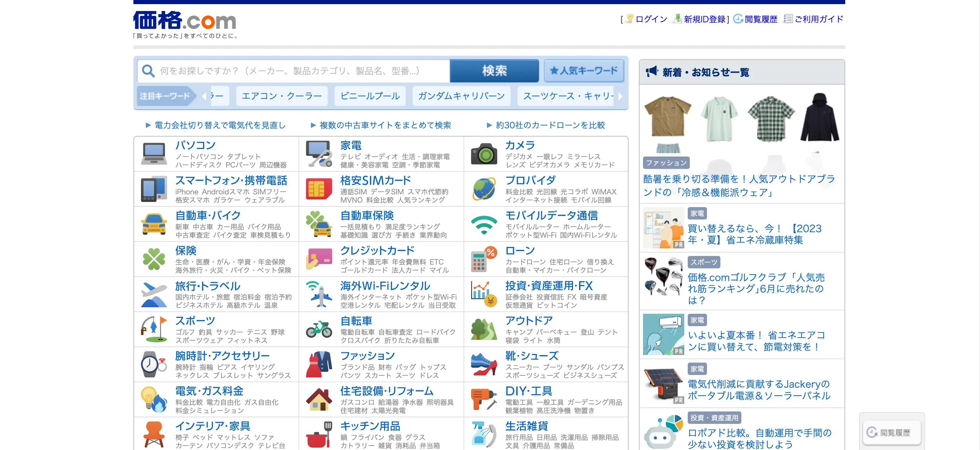Image resolution: width=980 pixels, height=450 pixels.
Task: Click the パソコン laptop category icon
Action: point(154,154)
